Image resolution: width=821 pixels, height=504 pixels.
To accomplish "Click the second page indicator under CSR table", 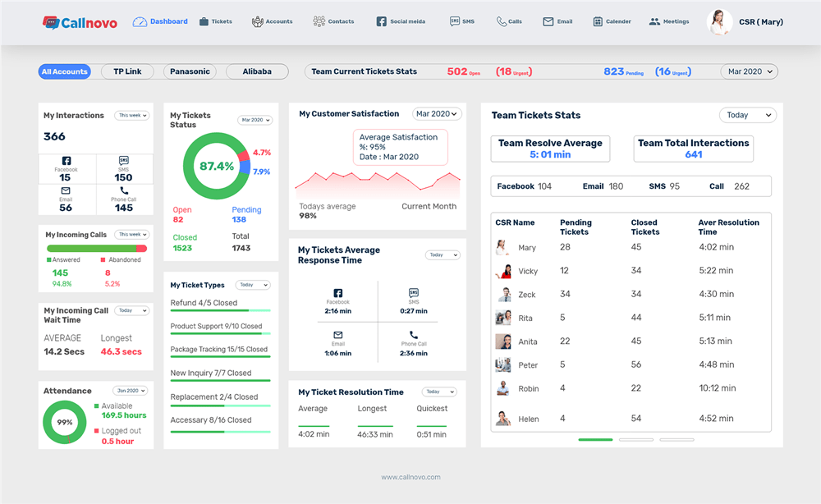I will point(636,440).
